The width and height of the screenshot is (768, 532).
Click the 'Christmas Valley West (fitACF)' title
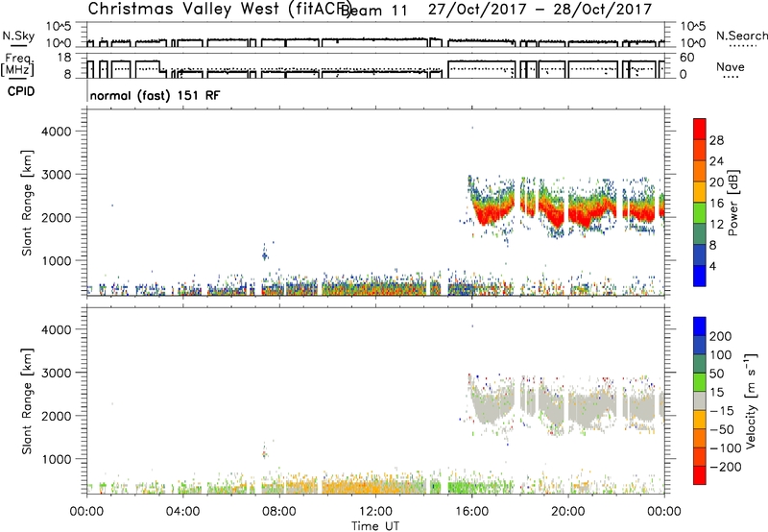click(x=219, y=10)
